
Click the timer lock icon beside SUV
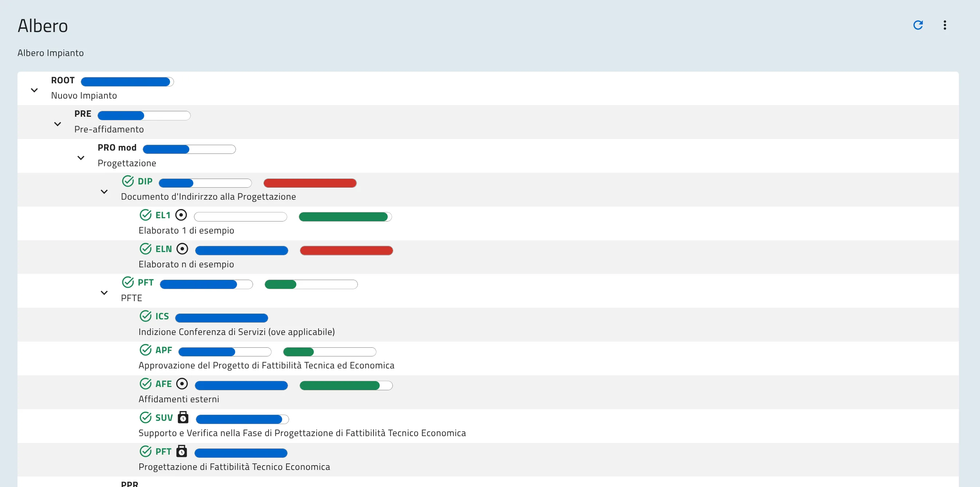183,418
